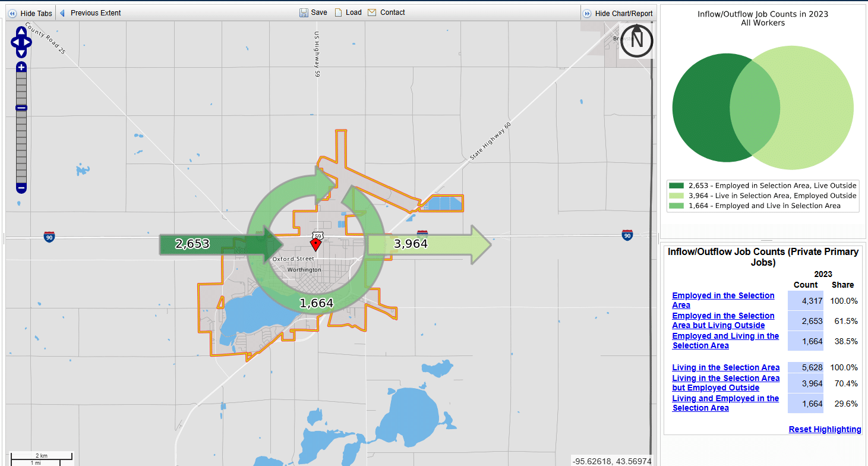The image size is (868, 466).
Task: Click the Inflow/Outflow Job Counts chart title
Action: click(x=763, y=18)
